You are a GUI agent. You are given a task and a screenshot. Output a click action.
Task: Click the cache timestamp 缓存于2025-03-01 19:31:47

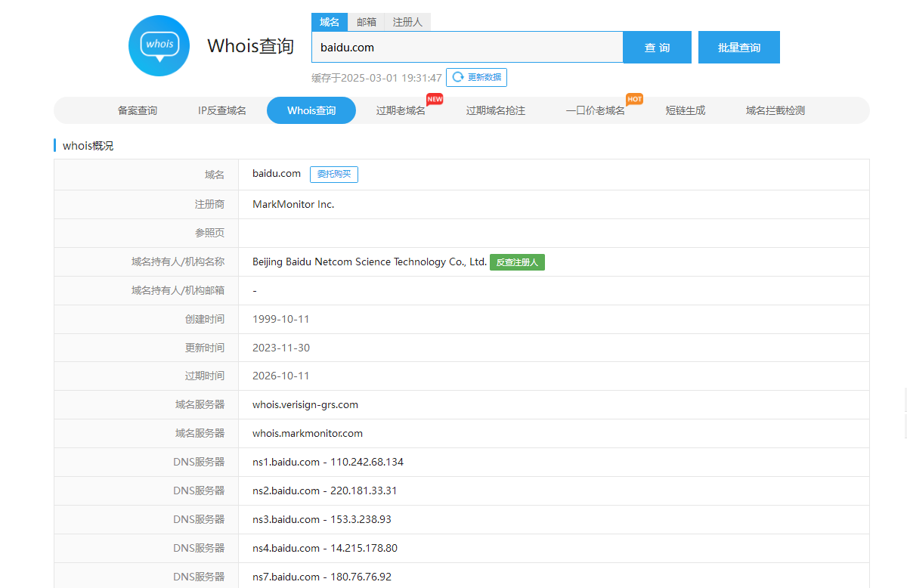click(376, 78)
